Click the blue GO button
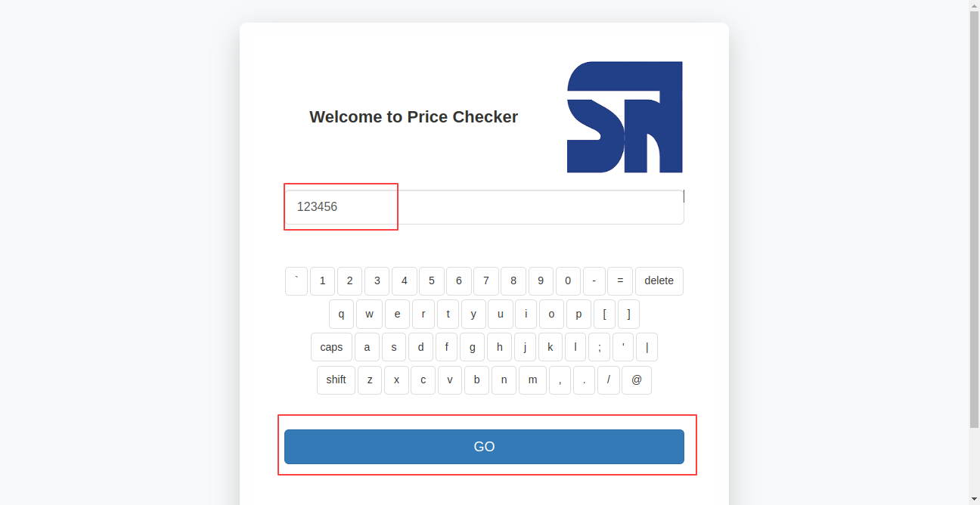Viewport: 980px width, 505px height. point(484,447)
